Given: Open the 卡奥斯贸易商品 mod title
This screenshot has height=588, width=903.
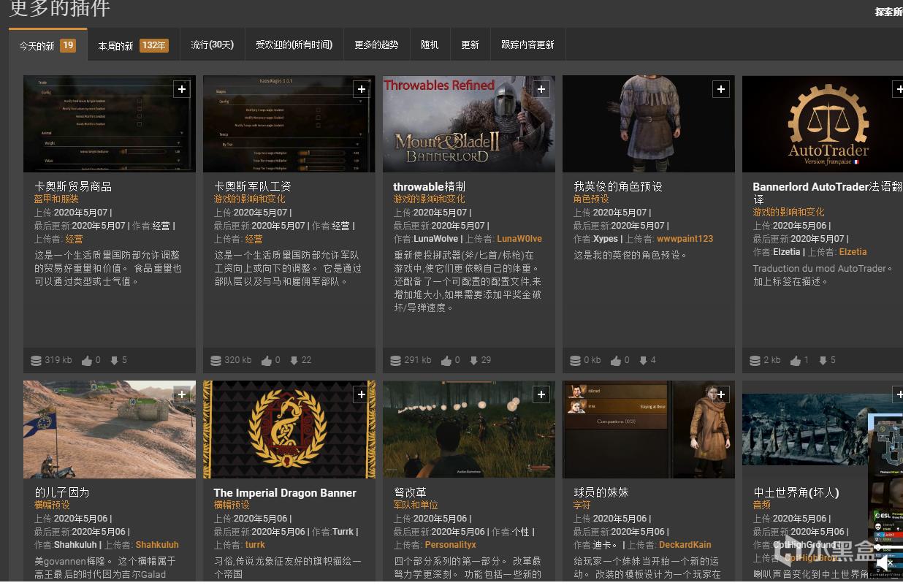Looking at the screenshot, I should tap(73, 186).
